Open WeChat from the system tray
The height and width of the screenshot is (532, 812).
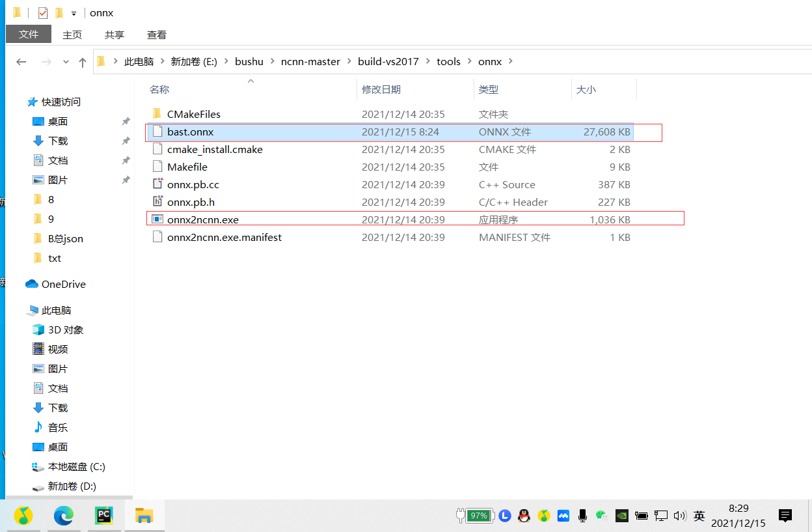pyautogui.click(x=602, y=515)
